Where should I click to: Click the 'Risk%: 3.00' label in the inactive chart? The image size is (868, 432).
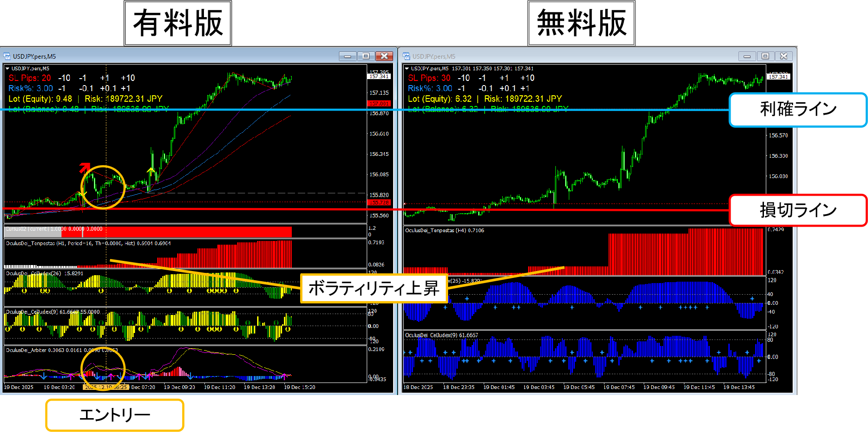[x=430, y=88]
